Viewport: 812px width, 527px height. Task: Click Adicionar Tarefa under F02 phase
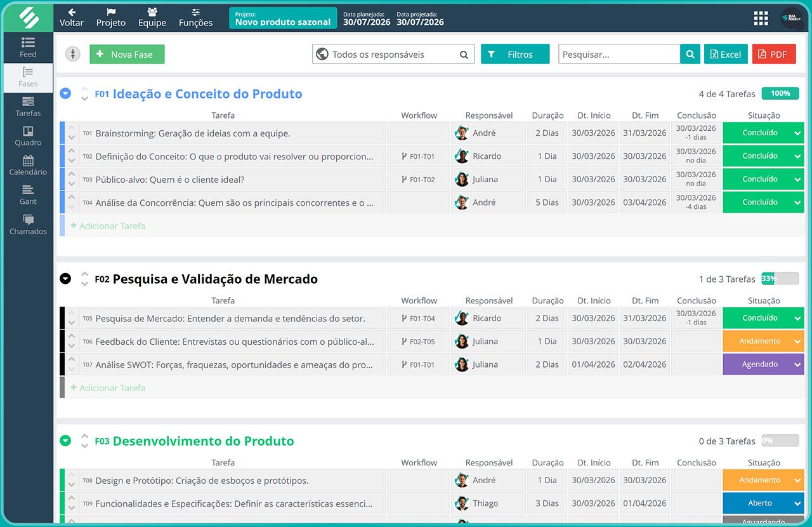coord(109,387)
